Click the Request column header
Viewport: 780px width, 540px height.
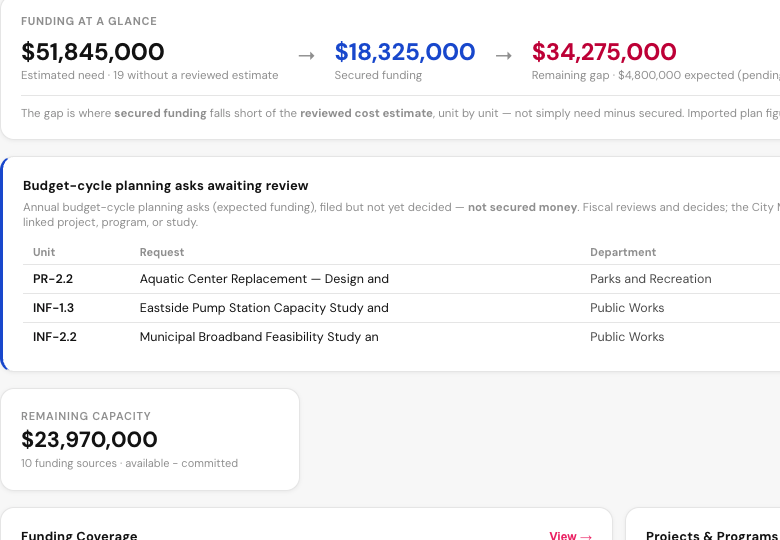pyautogui.click(x=162, y=252)
